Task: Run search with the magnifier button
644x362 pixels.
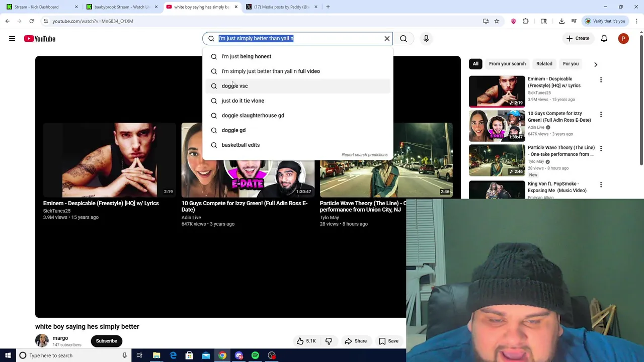Action: point(404,38)
